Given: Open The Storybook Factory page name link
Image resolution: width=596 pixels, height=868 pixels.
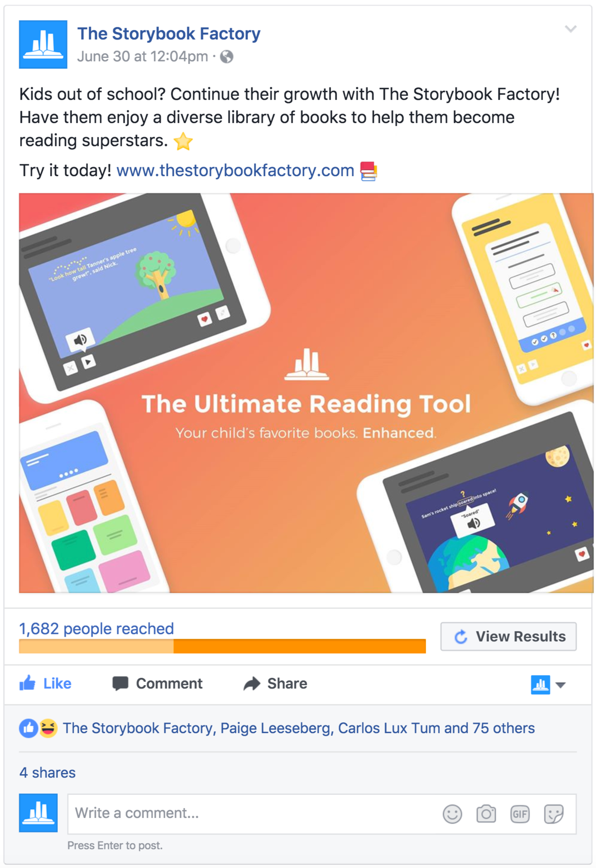Looking at the screenshot, I should pos(169,33).
